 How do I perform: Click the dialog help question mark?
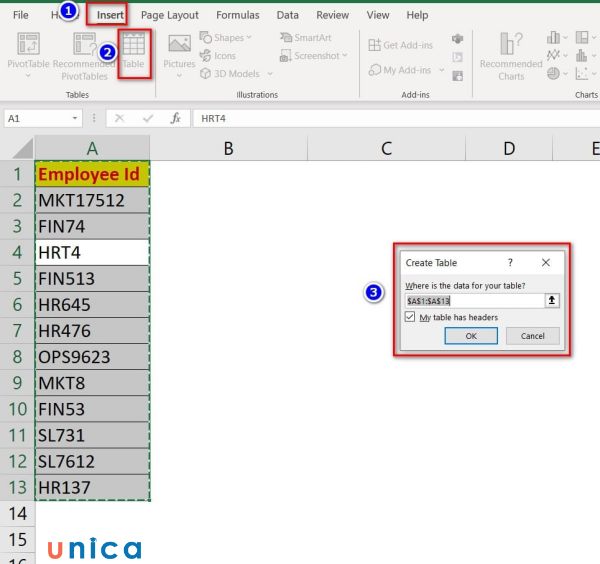click(x=510, y=263)
